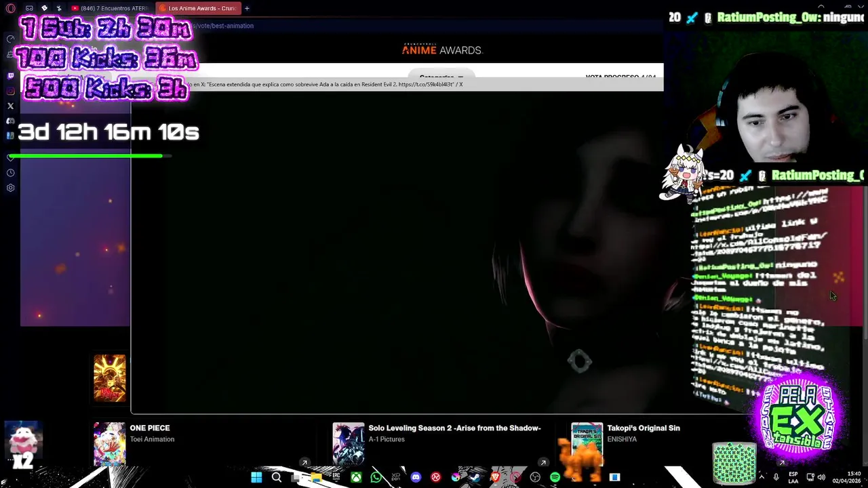Open Discord from the taskbar
This screenshot has width=868, height=488.
pos(416,477)
